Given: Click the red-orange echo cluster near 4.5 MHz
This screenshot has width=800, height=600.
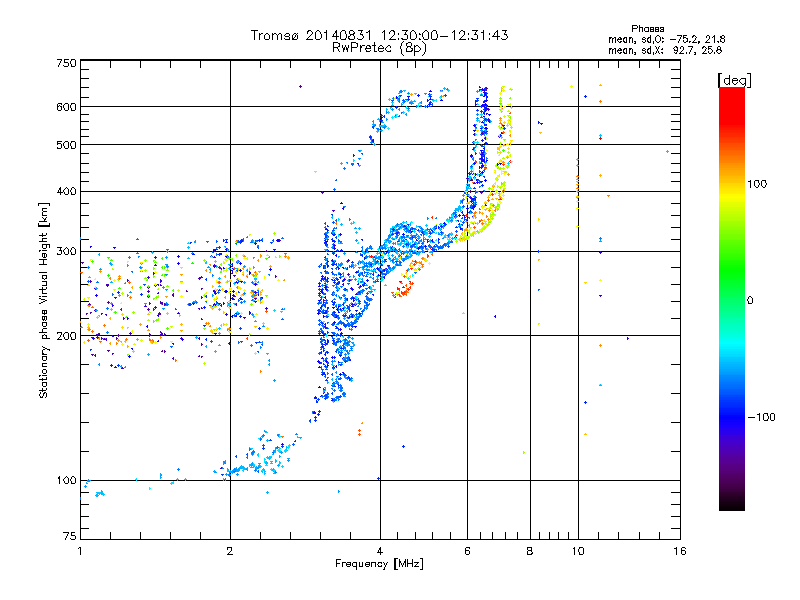Looking at the screenshot, I should coord(404,286).
